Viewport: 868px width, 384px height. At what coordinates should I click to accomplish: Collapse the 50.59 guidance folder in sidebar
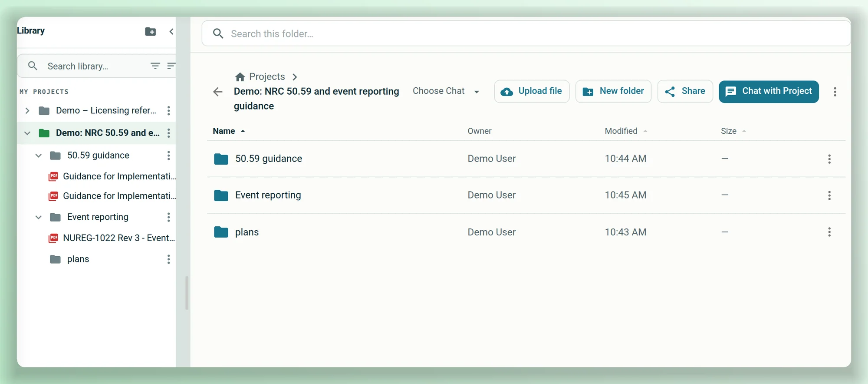tap(39, 156)
